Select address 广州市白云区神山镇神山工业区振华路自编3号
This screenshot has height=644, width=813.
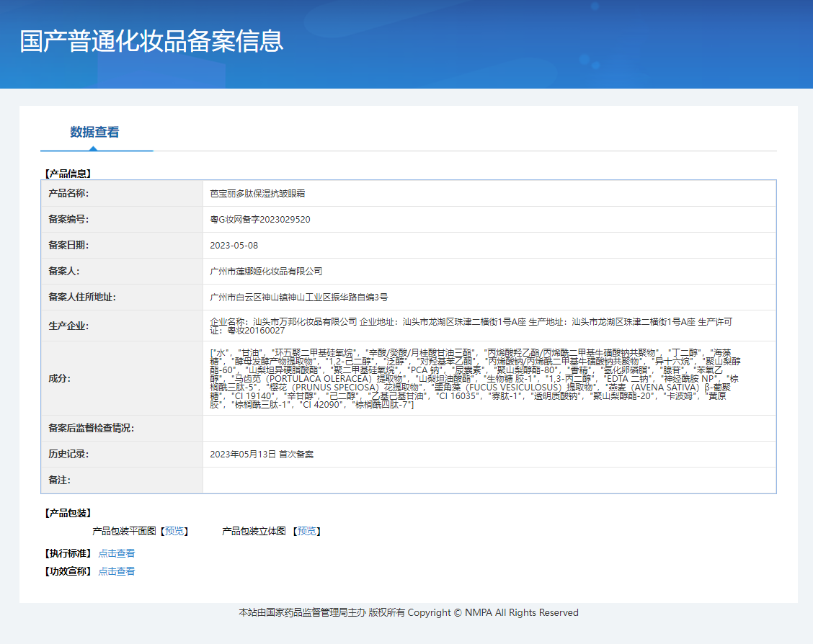tap(298, 297)
